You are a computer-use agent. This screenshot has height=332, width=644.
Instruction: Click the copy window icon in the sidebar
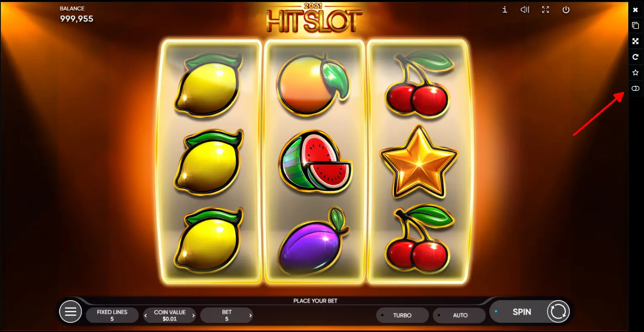tap(635, 25)
